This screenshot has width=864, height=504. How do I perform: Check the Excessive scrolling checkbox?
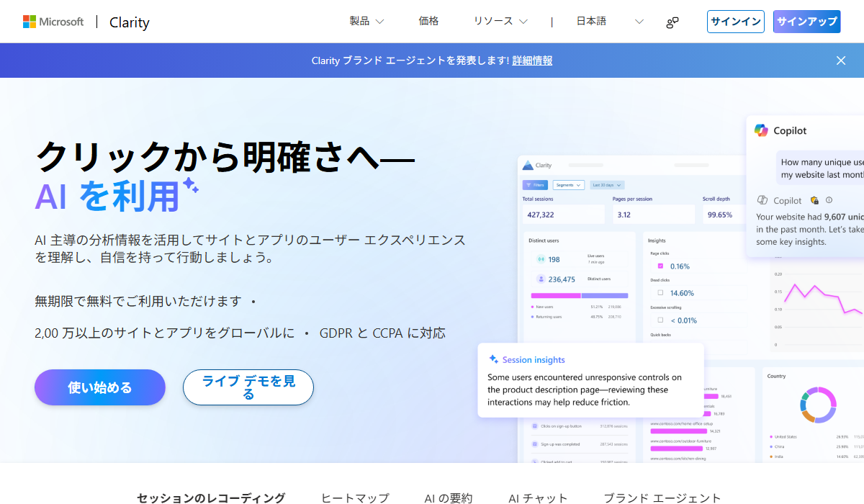click(660, 320)
